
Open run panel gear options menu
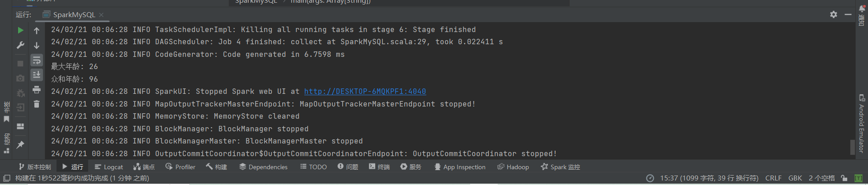(x=834, y=14)
